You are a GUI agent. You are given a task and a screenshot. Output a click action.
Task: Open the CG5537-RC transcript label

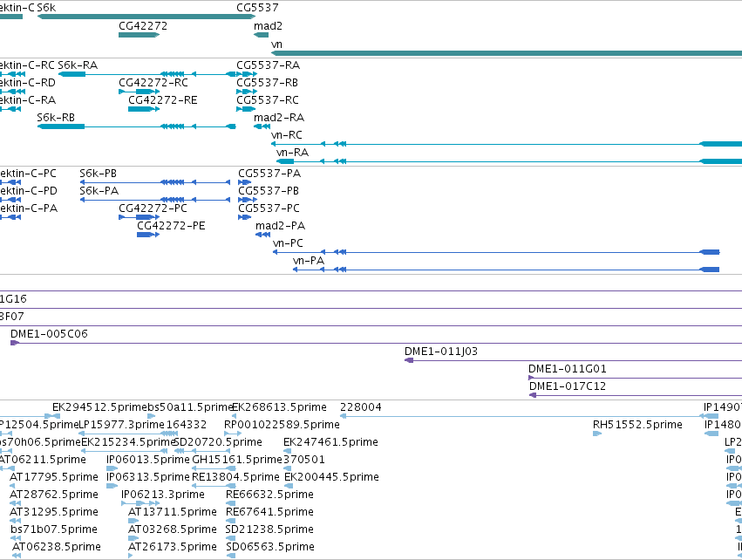[268, 100]
